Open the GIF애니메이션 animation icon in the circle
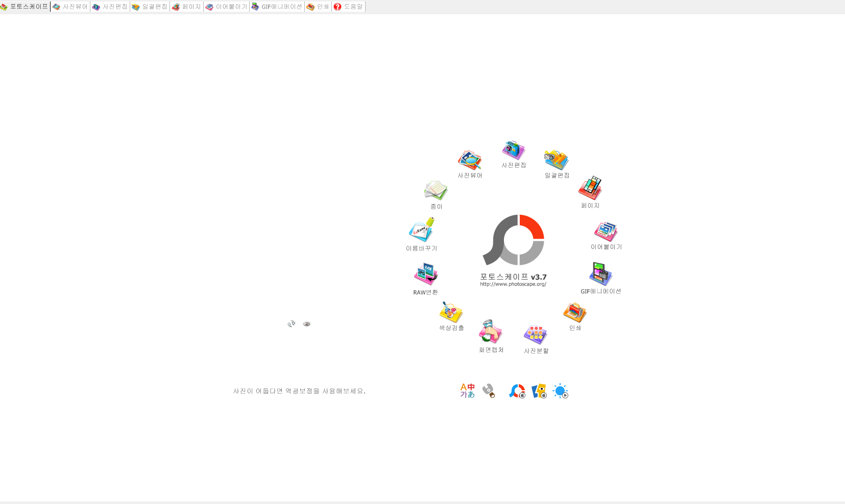Image resolution: width=845 pixels, height=504 pixels. pos(600,279)
